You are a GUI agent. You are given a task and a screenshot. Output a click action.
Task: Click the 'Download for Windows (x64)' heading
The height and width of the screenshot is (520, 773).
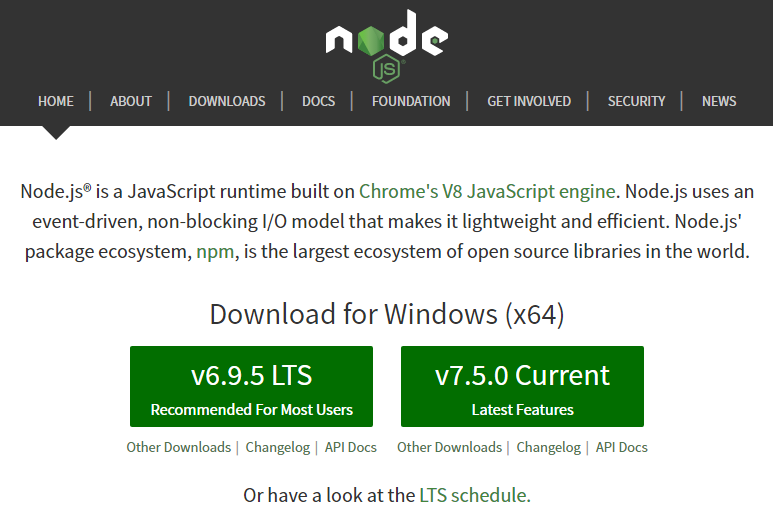(387, 314)
